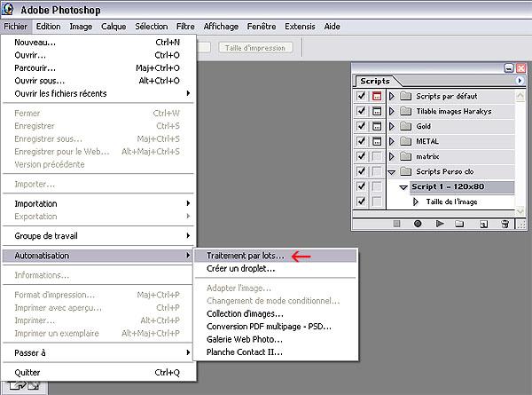Collapse Scripts Perso clo folder
This screenshot has width=532, height=395.
392,172
